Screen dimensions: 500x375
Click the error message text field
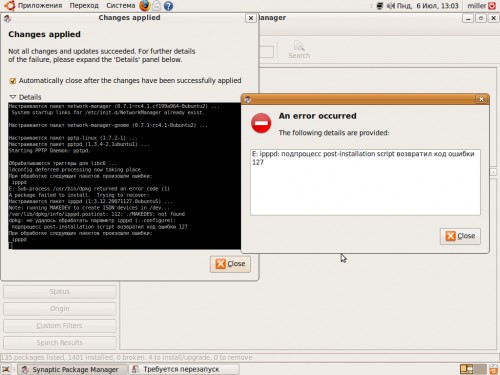(x=365, y=182)
